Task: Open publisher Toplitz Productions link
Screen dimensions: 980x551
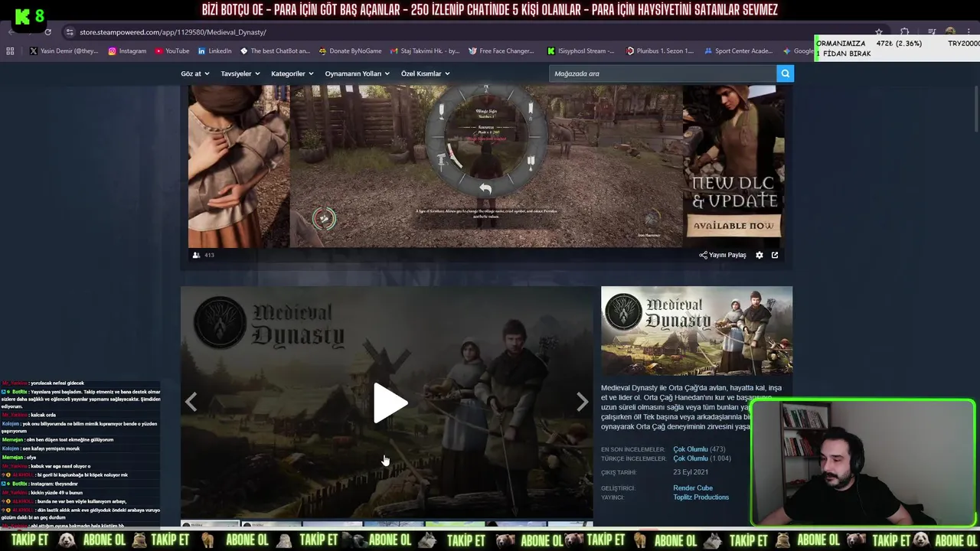Action: (701, 497)
